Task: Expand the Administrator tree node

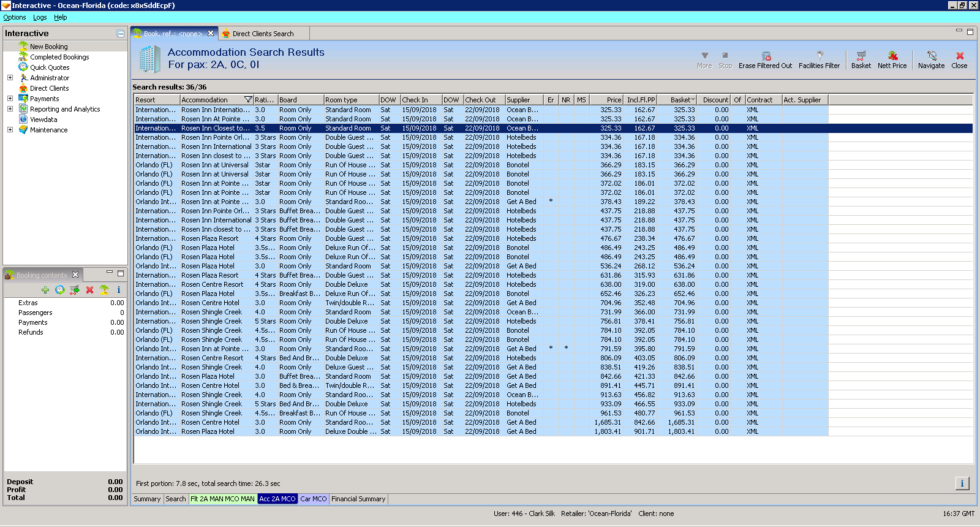Action: [10, 78]
